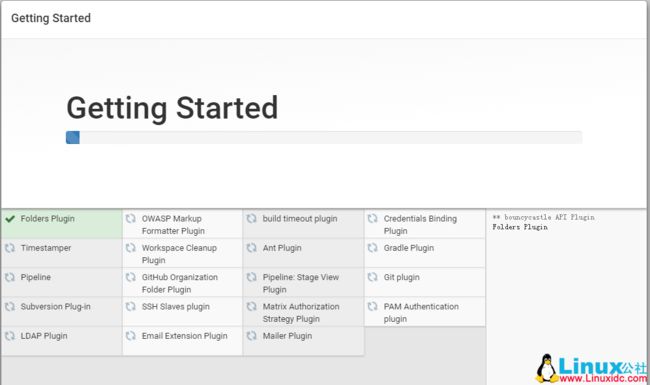
Task: Click the loading icon beside Gradle Plugin
Action: click(373, 248)
